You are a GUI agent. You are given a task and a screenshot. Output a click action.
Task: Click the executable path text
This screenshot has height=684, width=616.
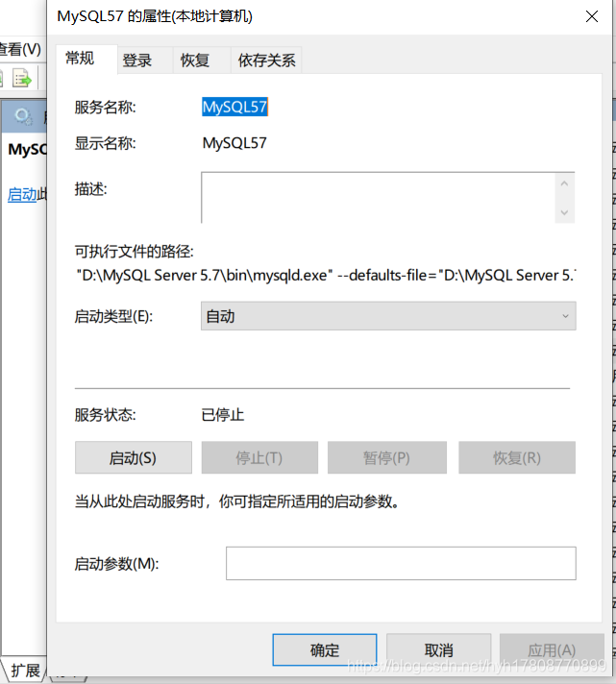(326, 276)
